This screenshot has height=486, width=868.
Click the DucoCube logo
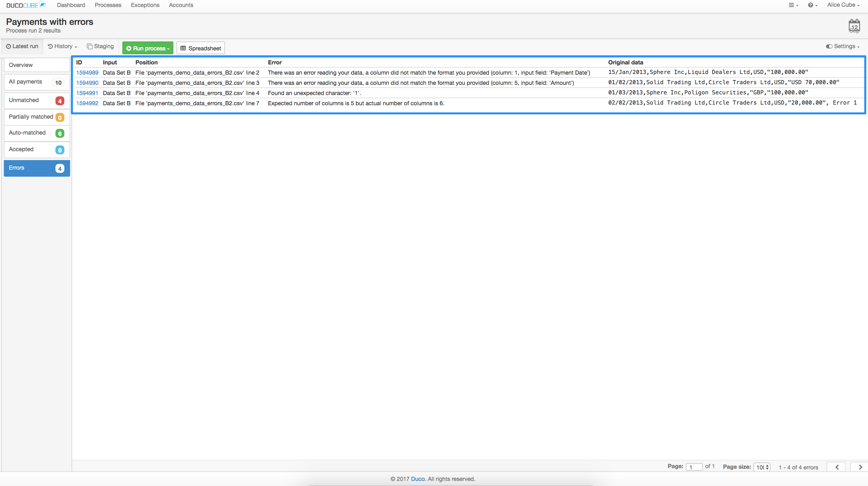[26, 5]
